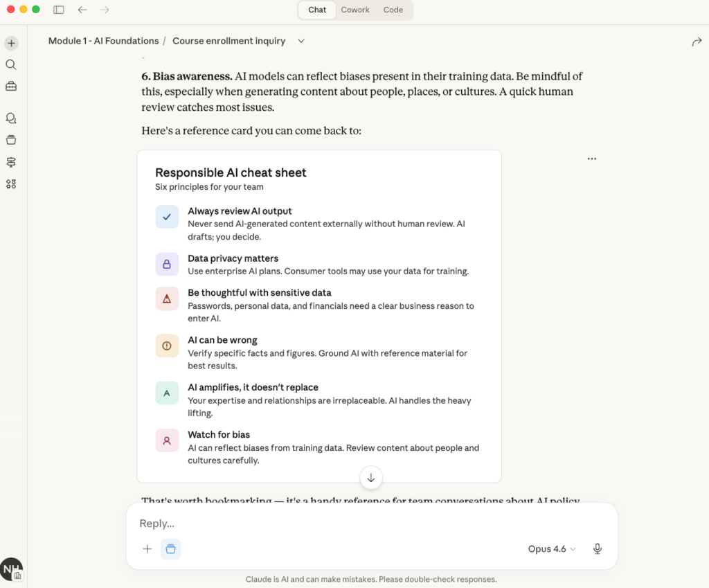Open the chats bubble icon in sidebar
The height and width of the screenshot is (588, 709).
[x=11, y=118]
